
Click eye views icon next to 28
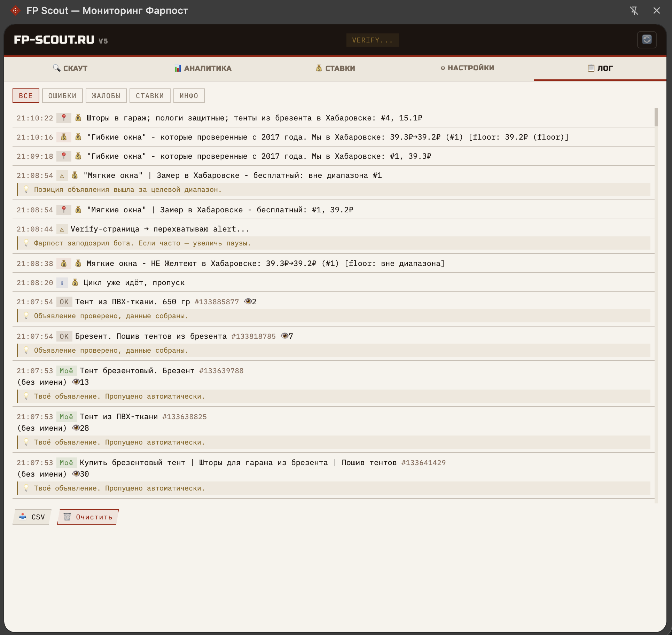[76, 428]
